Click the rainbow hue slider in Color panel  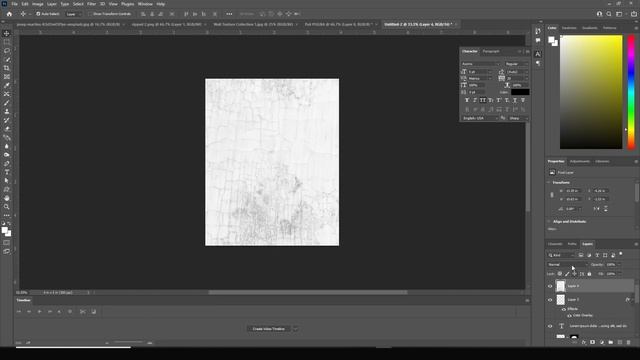[631, 92]
